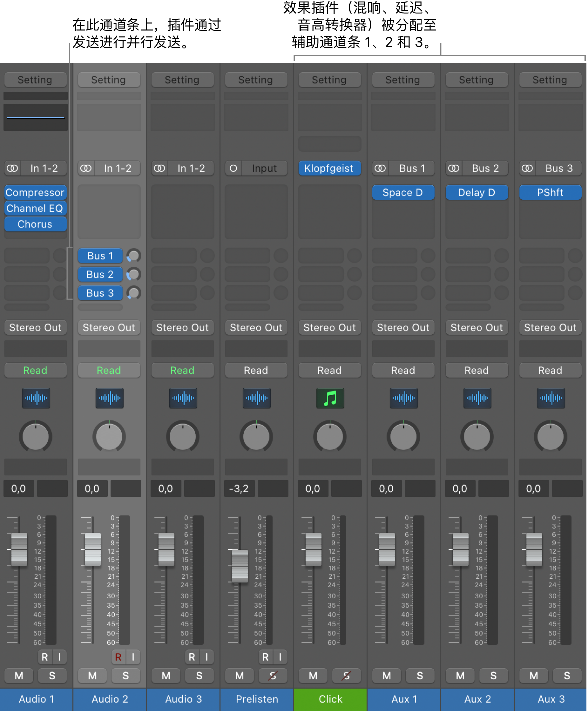The height and width of the screenshot is (712, 588).
Task: Click the mono format icon on Prelisten input
Action: [x=233, y=168]
